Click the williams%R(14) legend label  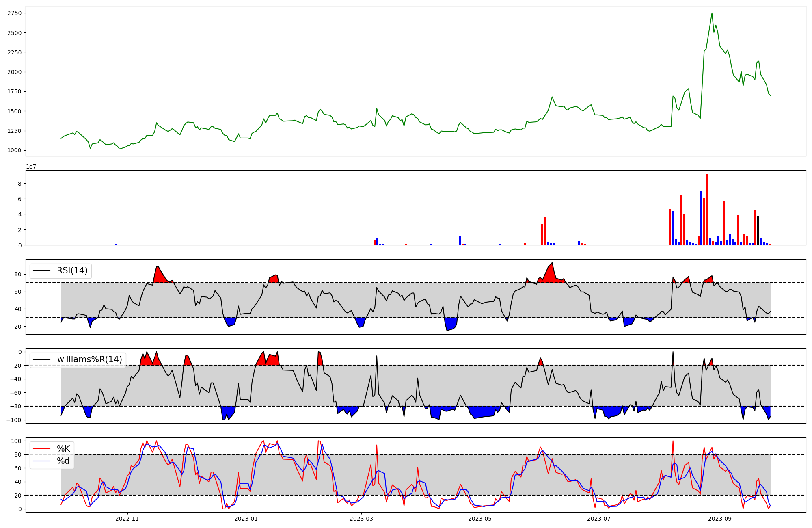pos(89,359)
